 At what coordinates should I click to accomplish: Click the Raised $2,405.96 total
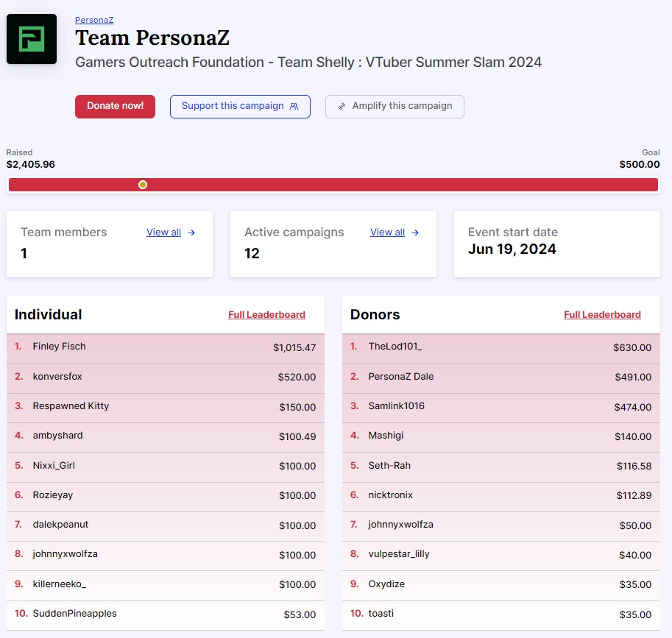tap(30, 165)
